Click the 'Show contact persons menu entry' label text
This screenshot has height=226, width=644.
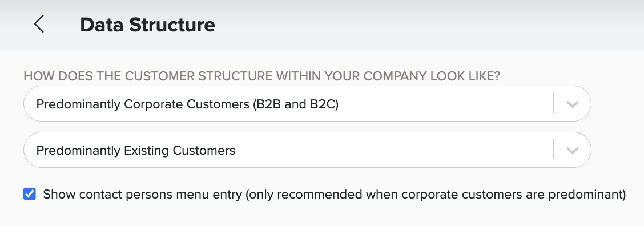143,195
